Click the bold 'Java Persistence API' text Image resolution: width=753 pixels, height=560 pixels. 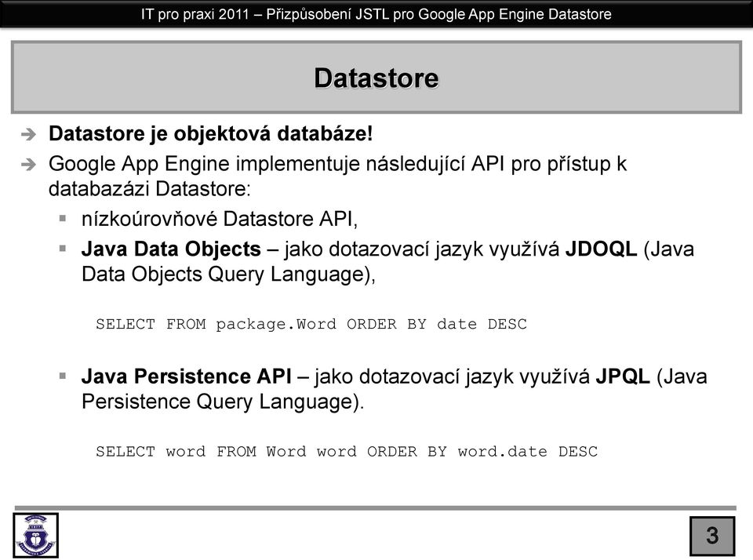pyautogui.click(x=187, y=376)
